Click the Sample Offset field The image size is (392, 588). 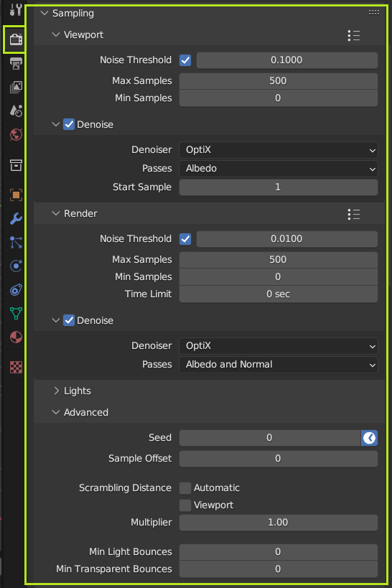click(x=279, y=459)
